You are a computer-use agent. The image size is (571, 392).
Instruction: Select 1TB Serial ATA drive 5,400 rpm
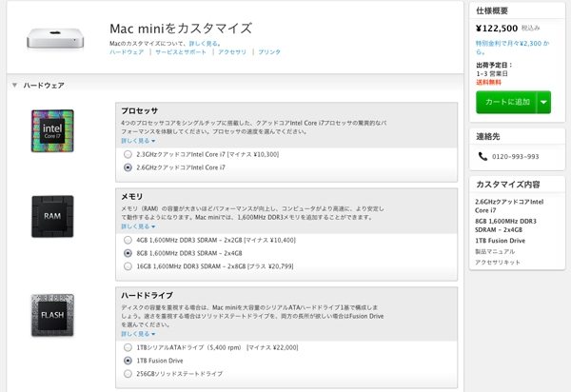click(x=128, y=347)
